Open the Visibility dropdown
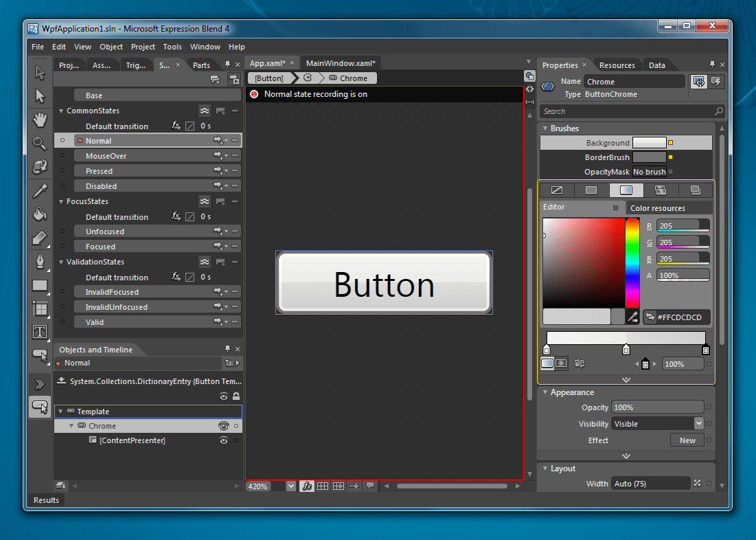Image resolution: width=756 pixels, height=540 pixels. [698, 424]
